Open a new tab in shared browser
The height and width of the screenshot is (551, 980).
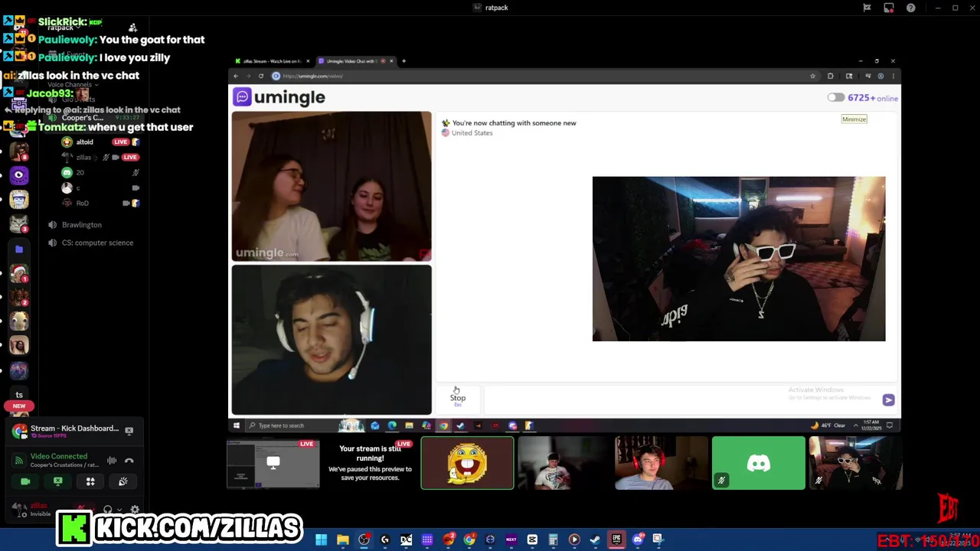click(x=404, y=61)
